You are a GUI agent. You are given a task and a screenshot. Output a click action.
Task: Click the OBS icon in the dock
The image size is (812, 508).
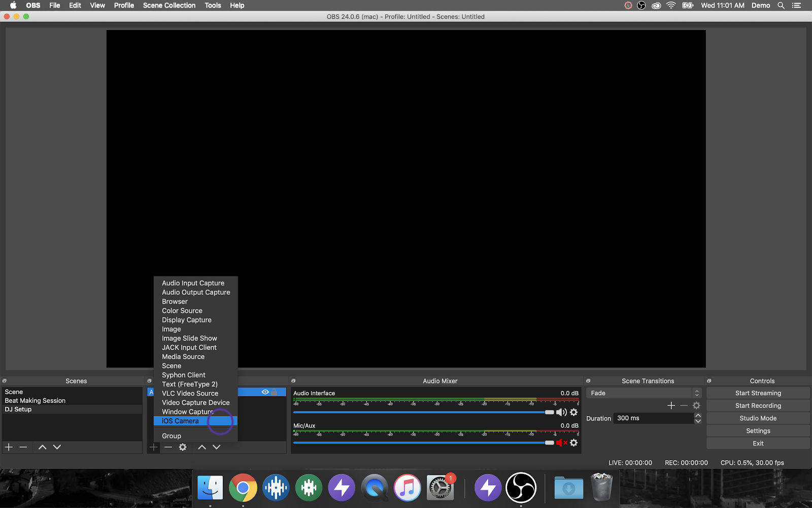521,488
